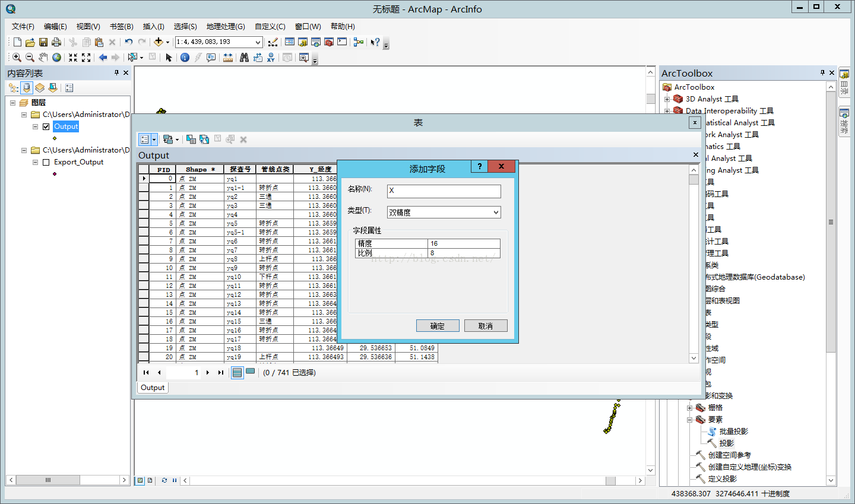855x504 pixels.
Task: Save the map document
Action: [x=43, y=42]
